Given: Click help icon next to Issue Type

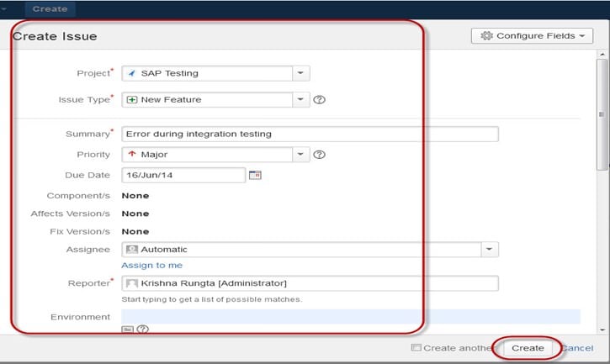Looking at the screenshot, I should (x=319, y=100).
